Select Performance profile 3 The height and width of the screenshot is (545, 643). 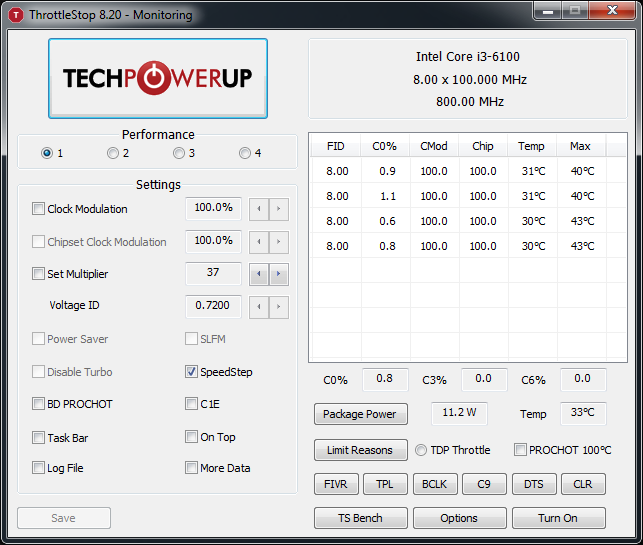(x=179, y=153)
